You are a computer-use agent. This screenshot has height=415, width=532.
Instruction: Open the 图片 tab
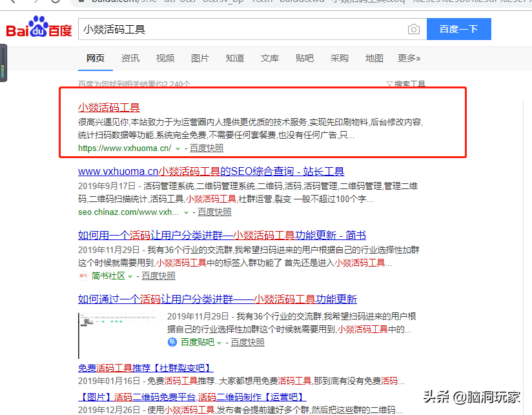tap(200, 58)
